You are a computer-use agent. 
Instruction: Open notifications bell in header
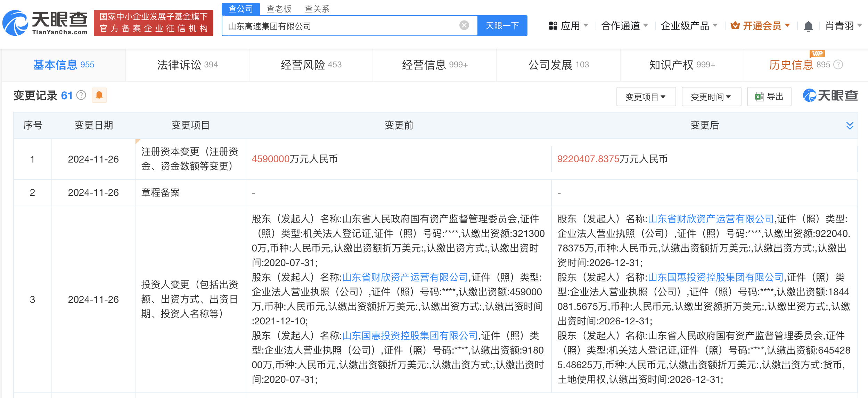(x=808, y=26)
